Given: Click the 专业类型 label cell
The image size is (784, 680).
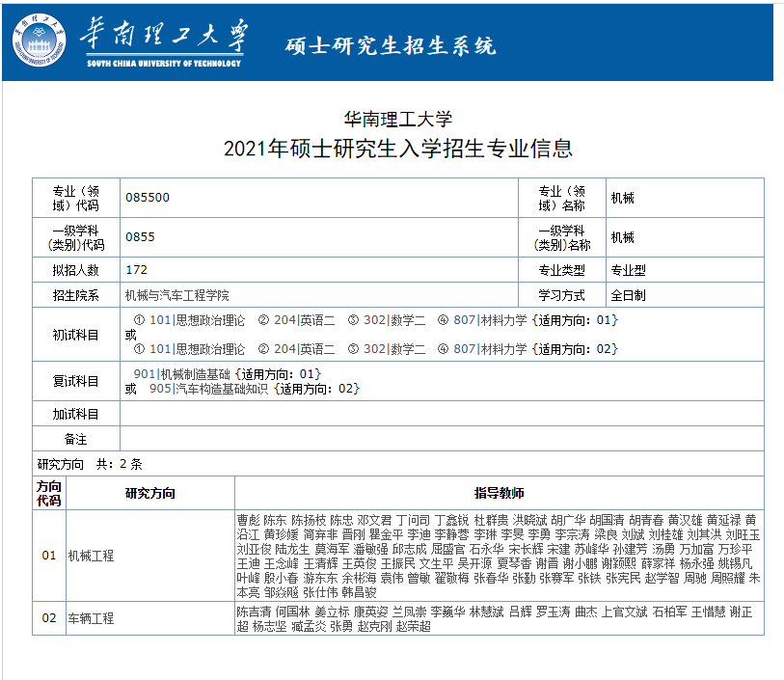Looking at the screenshot, I should click(x=562, y=270).
